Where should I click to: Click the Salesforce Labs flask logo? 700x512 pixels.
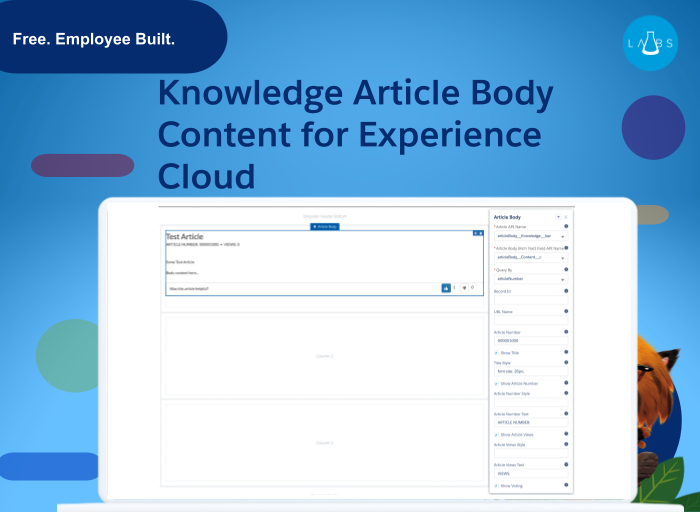650,42
